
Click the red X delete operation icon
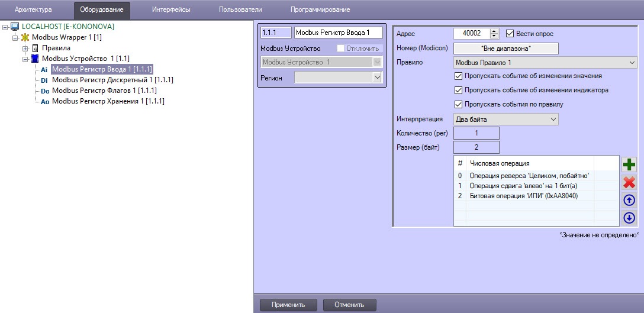click(x=629, y=182)
